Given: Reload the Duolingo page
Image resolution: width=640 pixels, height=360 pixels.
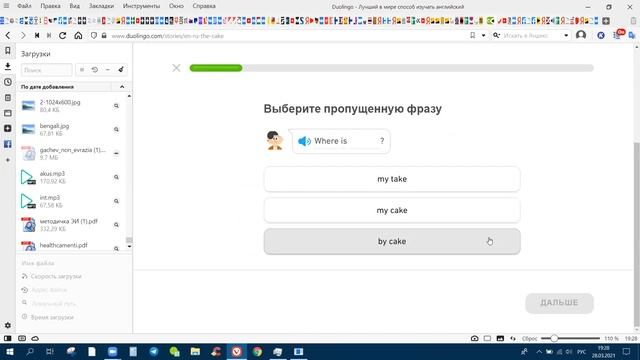Looking at the screenshot, I should 62,36.
